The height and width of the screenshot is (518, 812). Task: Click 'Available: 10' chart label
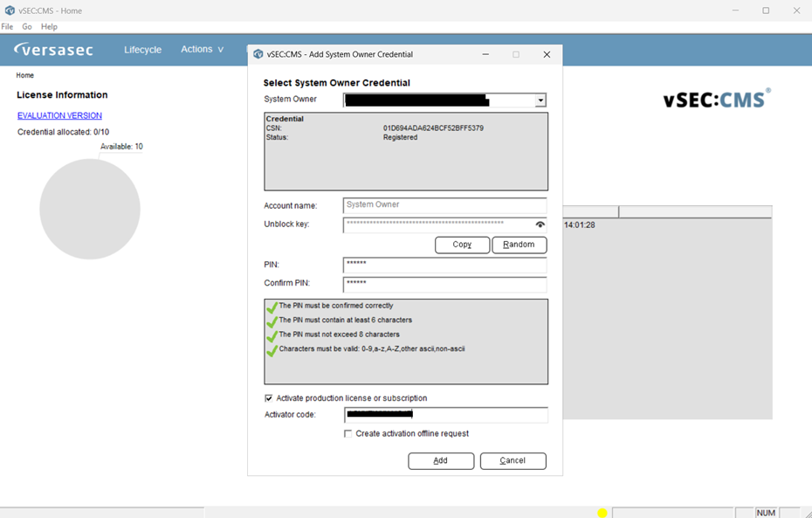tap(121, 147)
